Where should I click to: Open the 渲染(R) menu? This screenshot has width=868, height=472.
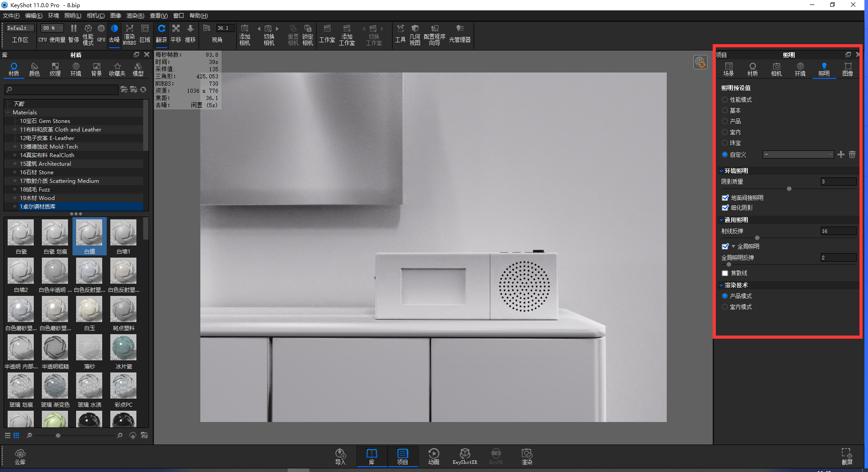[x=135, y=16]
